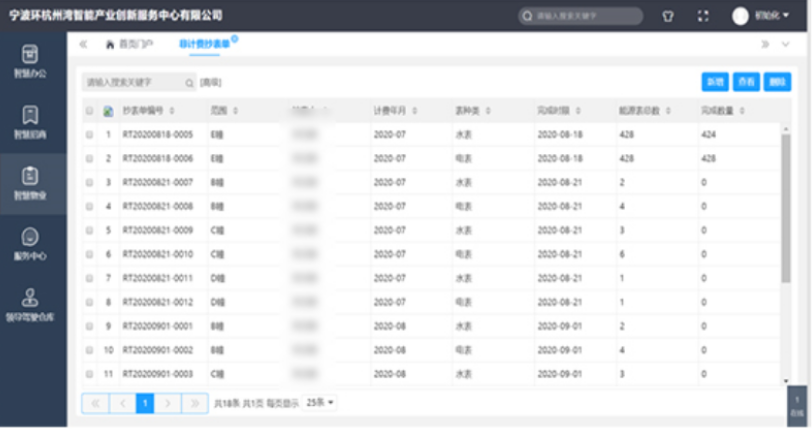Click the blue 删除 button
The image size is (812, 429).
point(777,82)
